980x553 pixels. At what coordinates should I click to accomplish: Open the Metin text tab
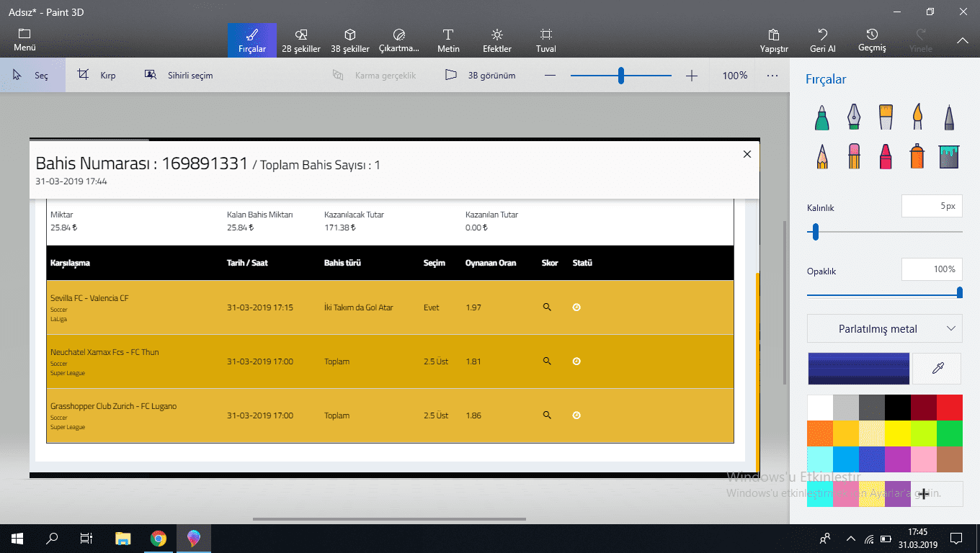pyautogui.click(x=448, y=40)
